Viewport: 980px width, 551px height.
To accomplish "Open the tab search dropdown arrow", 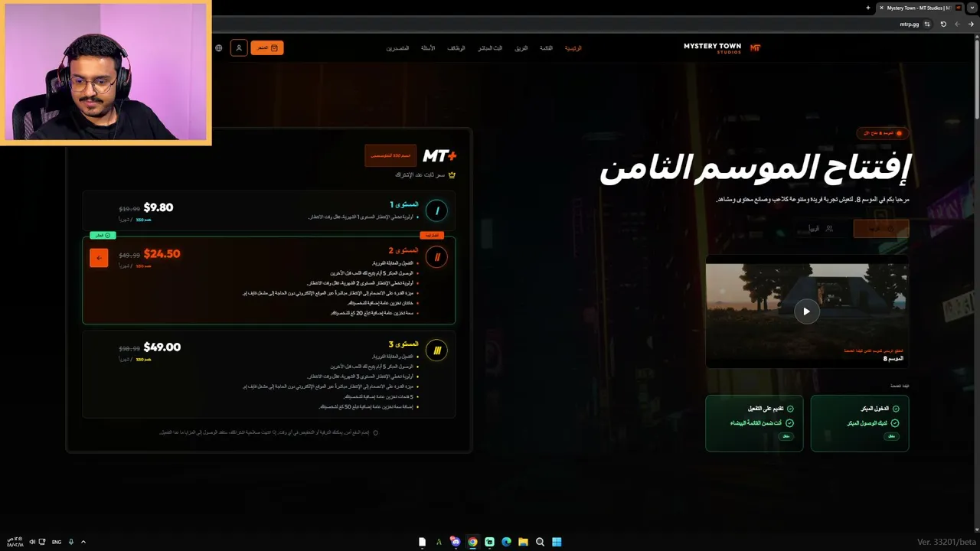I will [x=972, y=8].
